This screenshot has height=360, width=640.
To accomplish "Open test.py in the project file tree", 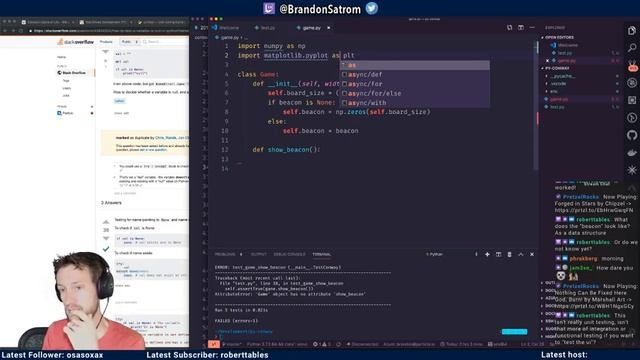I will [x=557, y=107].
